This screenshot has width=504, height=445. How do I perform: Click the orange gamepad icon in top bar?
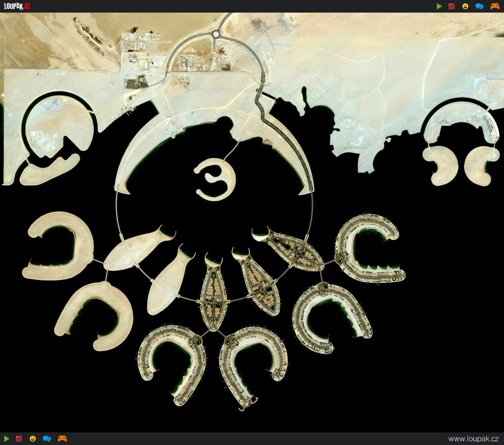pyautogui.click(x=494, y=6)
